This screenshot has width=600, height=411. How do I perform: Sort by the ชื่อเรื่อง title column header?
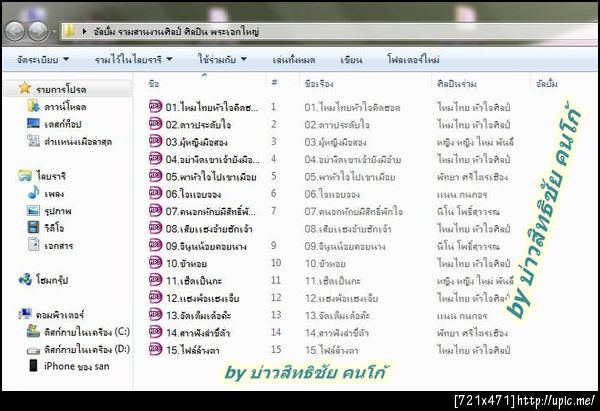319,84
